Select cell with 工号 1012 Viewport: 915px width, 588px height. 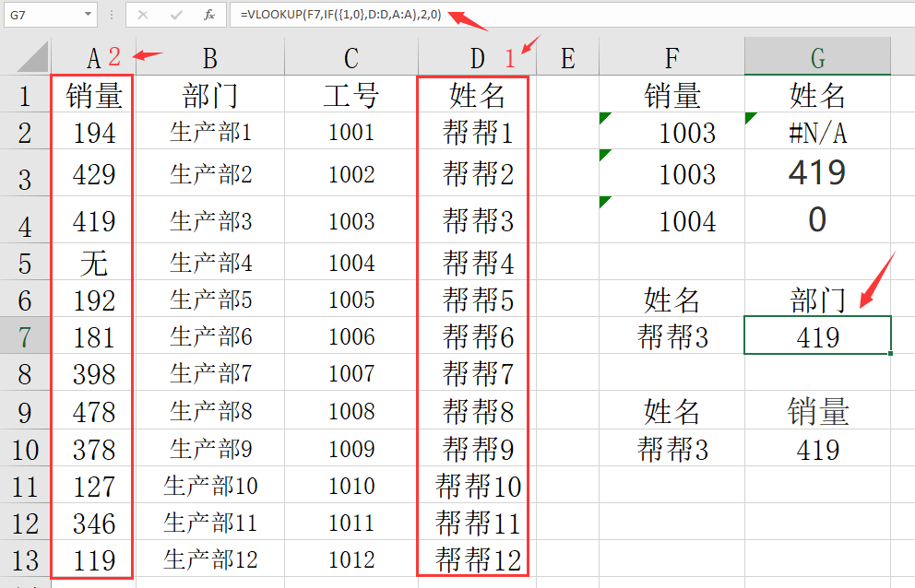[x=351, y=559]
